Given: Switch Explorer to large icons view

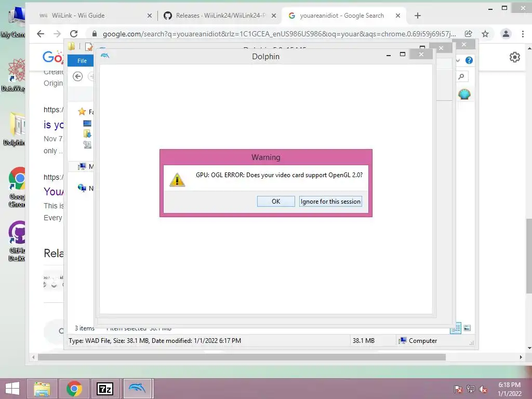Looking at the screenshot, I should [467, 328].
